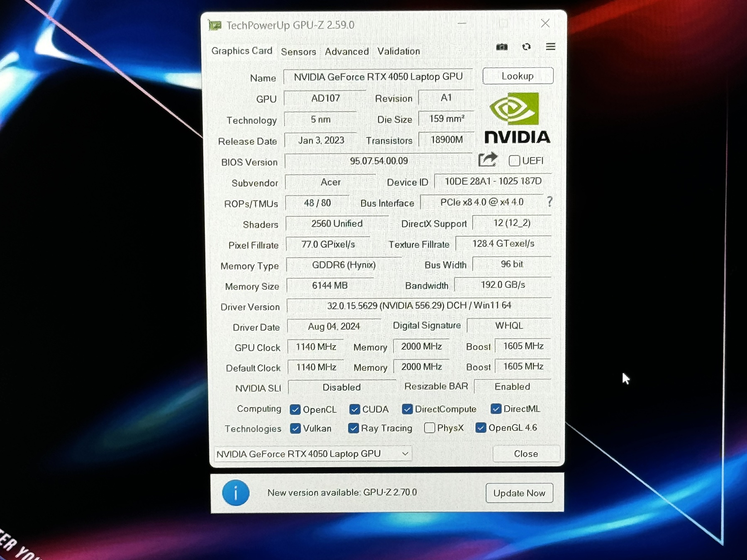Image resolution: width=747 pixels, height=560 pixels.
Task: Click the BIOS export share icon
Action: [x=488, y=160]
